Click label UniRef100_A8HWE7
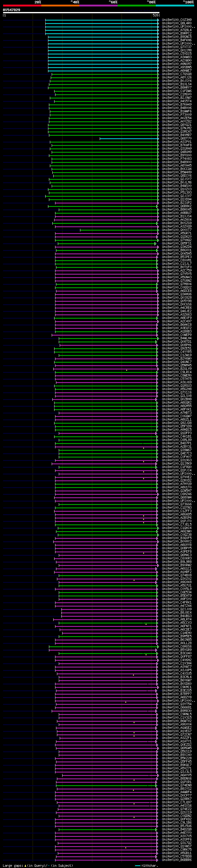 coord(177,71)
